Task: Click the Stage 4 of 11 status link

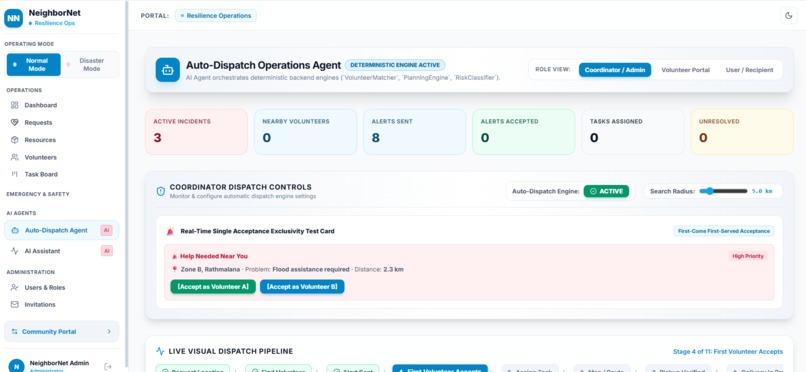Action: click(x=728, y=352)
